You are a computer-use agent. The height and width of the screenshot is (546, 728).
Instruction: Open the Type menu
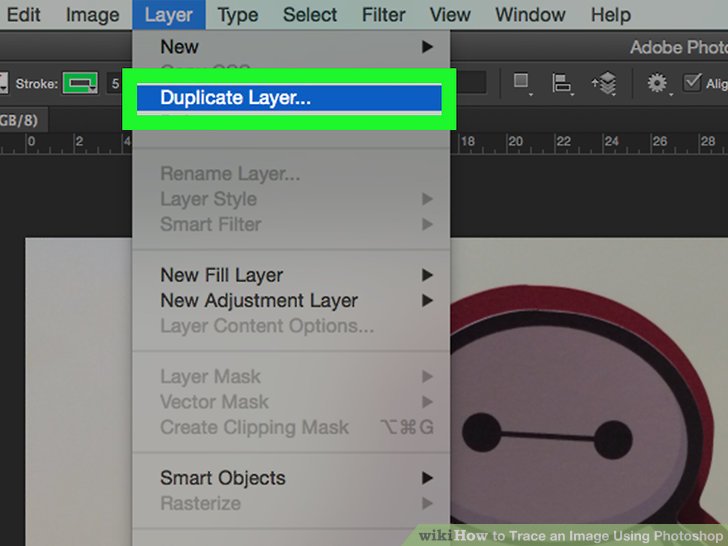[238, 15]
